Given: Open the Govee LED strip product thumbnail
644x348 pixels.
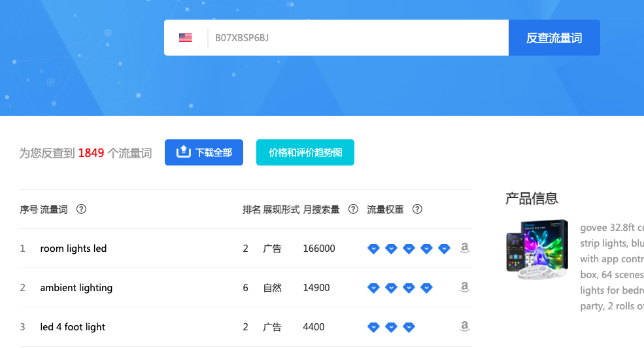Looking at the screenshot, I should click(x=537, y=250).
